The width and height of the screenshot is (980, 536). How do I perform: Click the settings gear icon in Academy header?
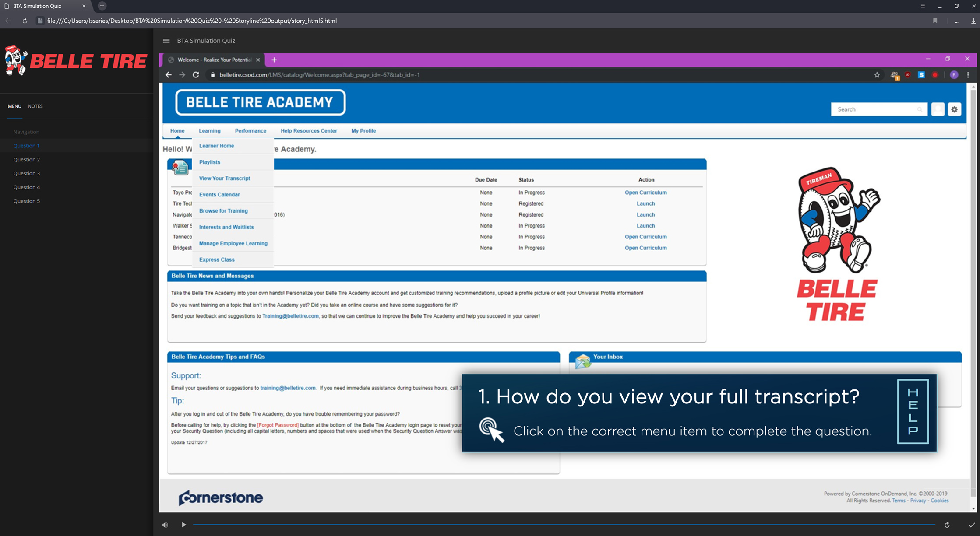coord(954,109)
